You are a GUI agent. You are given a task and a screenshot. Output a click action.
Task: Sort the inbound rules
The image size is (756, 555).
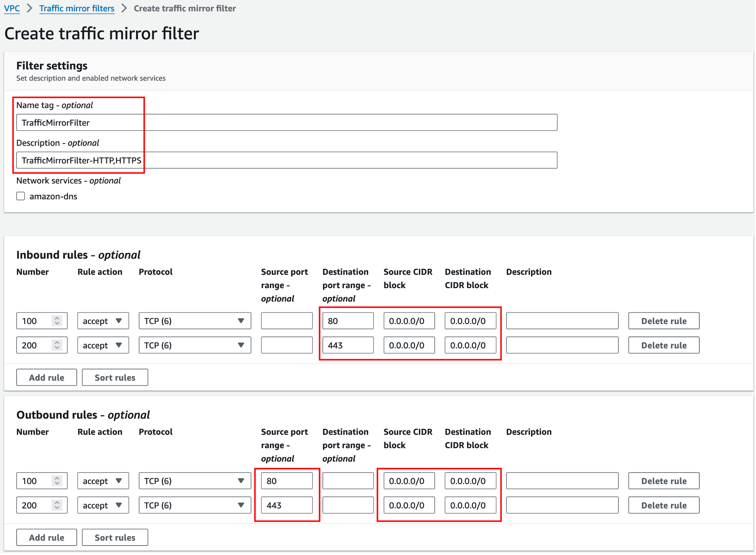115,377
